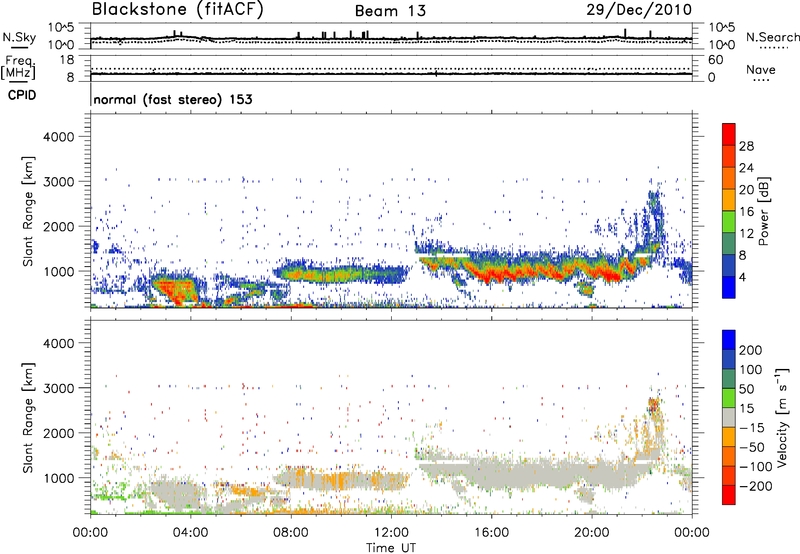Click the '20:00' time tick label
800x554 pixels.
click(x=592, y=533)
